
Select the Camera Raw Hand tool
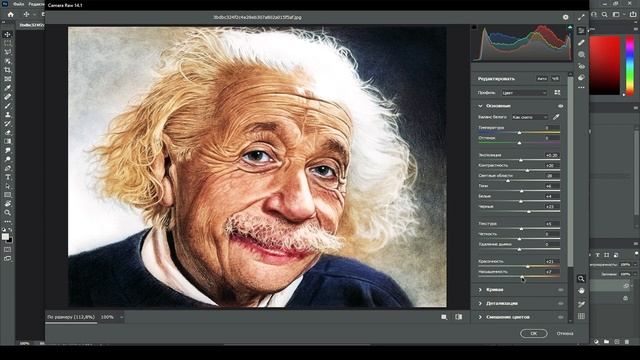(x=581, y=291)
